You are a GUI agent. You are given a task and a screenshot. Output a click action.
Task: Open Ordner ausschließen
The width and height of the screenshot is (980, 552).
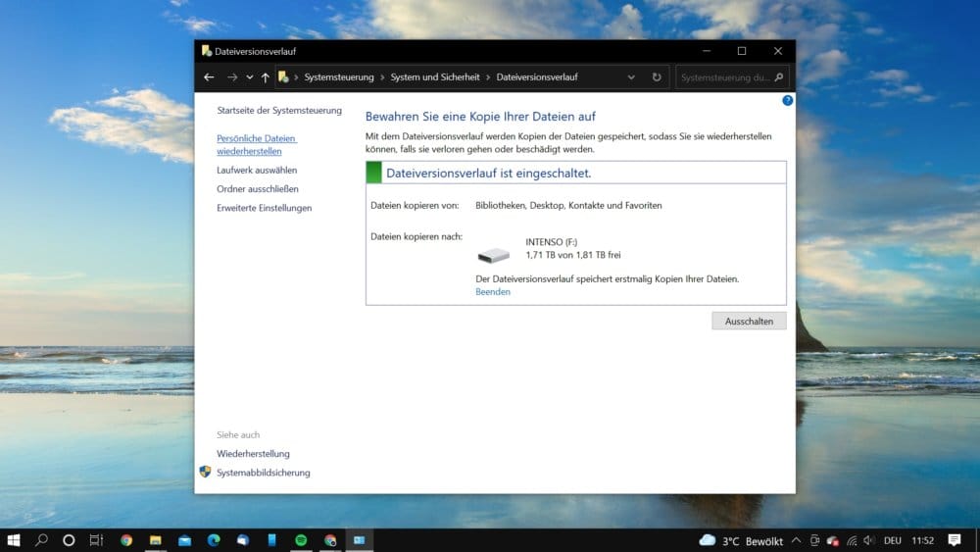pyautogui.click(x=258, y=189)
